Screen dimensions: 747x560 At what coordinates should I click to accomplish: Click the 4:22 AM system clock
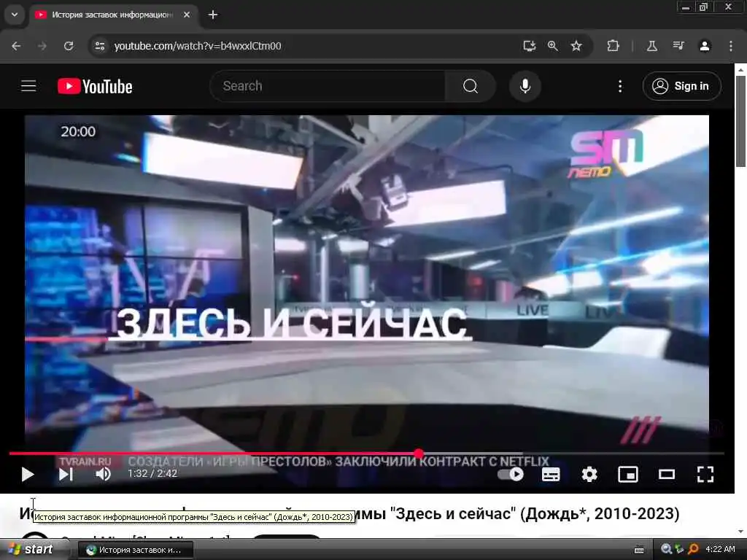[720, 550]
